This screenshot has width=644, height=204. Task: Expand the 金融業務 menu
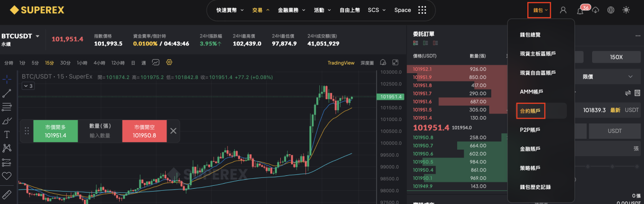[x=292, y=10]
